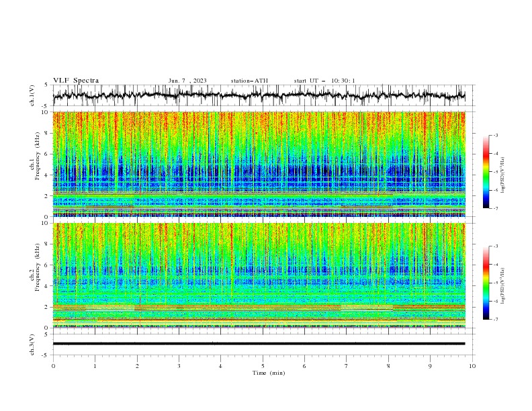Click the '4' tick on ch.2 frequency axis
The height and width of the screenshot is (411, 532).
point(47,286)
